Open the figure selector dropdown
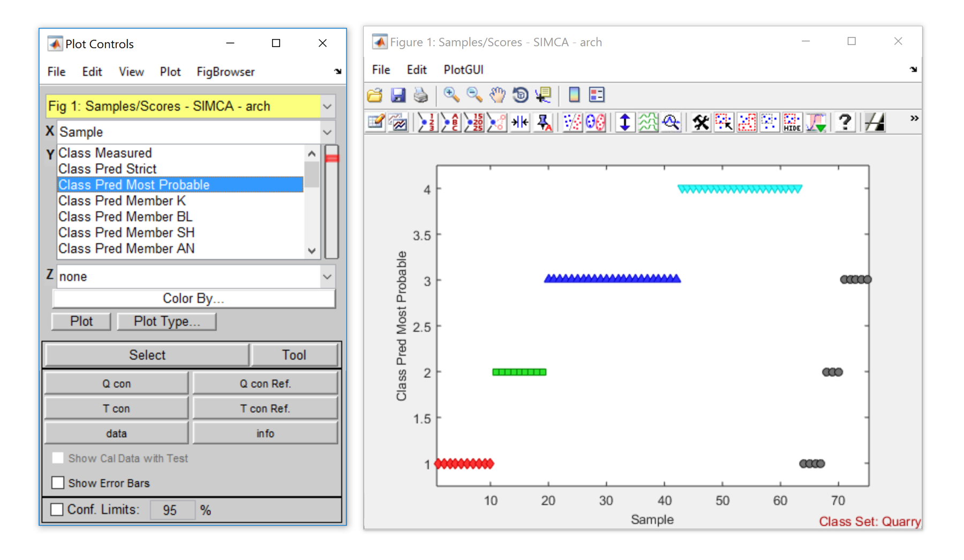 (327, 106)
